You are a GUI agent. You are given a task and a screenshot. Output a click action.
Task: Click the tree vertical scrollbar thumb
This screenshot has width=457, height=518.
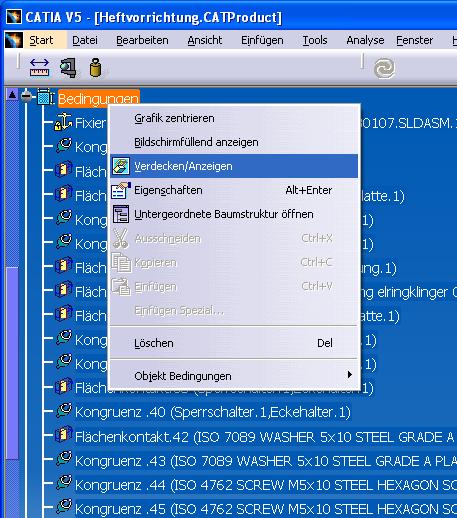(12, 363)
